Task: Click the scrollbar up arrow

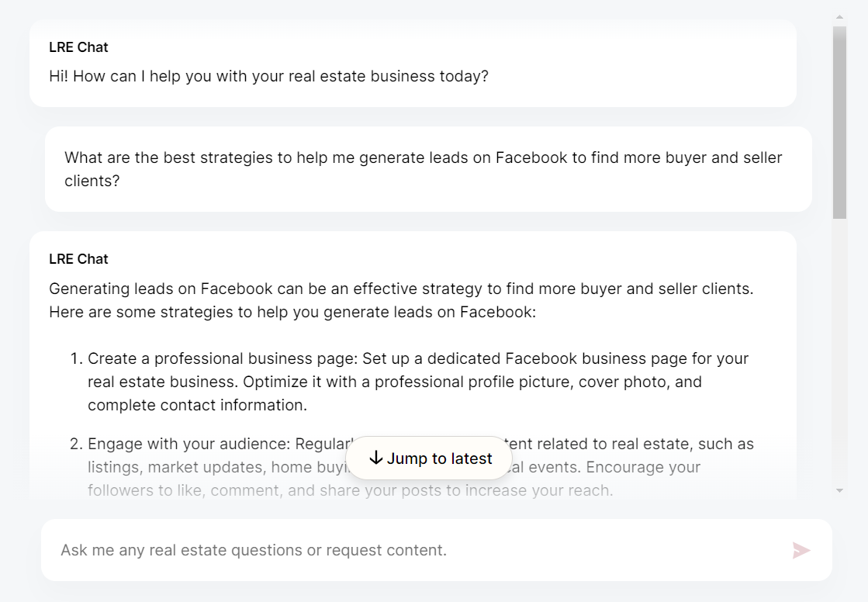Action: [839, 17]
